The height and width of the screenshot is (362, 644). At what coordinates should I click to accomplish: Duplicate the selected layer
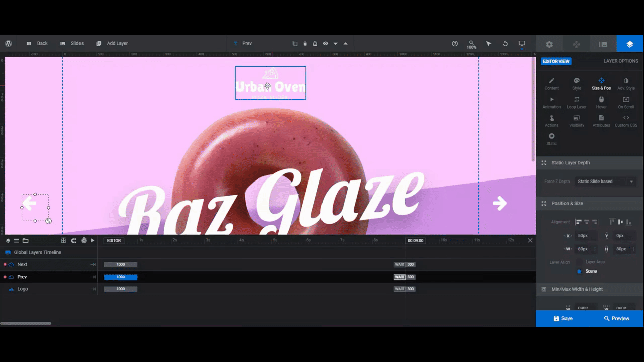pyautogui.click(x=295, y=44)
